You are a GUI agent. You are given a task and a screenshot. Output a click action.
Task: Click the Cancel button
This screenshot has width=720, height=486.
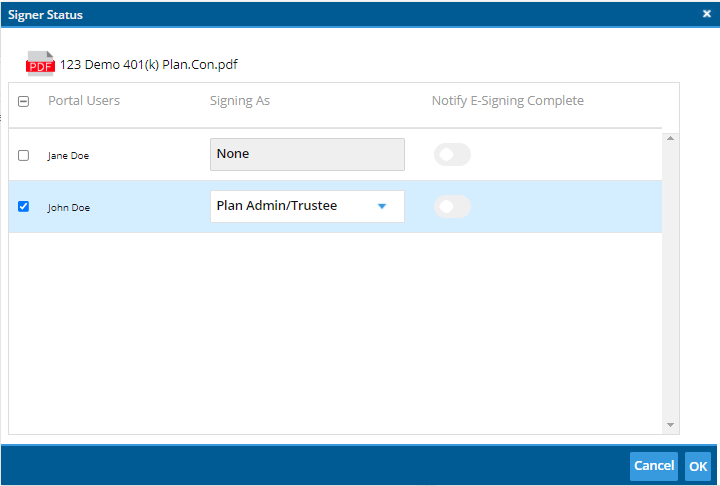coord(654,466)
